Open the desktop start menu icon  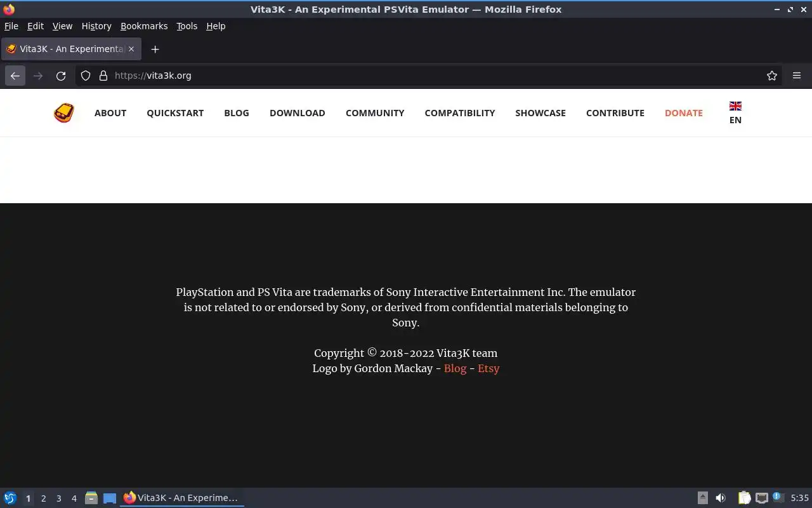(x=10, y=498)
